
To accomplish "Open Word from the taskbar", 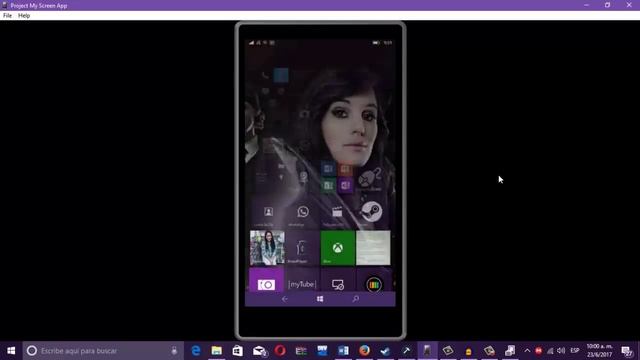I will pyautogui.click(x=343, y=351).
